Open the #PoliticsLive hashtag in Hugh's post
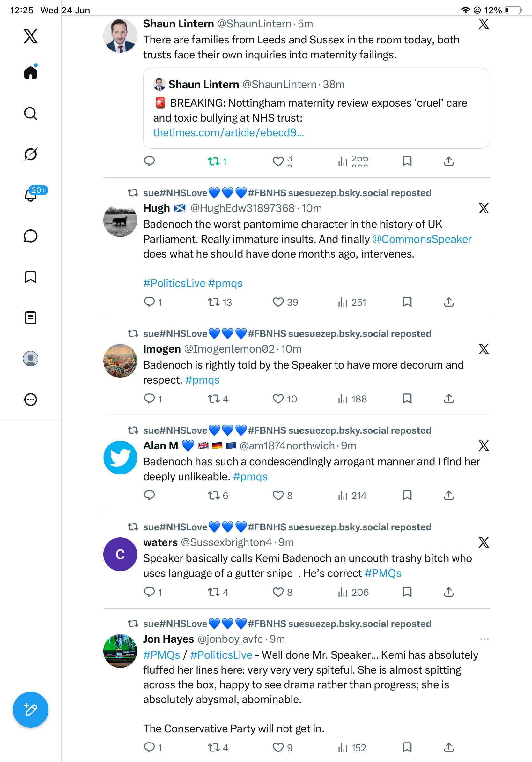The width and height of the screenshot is (532, 762). [x=174, y=283]
